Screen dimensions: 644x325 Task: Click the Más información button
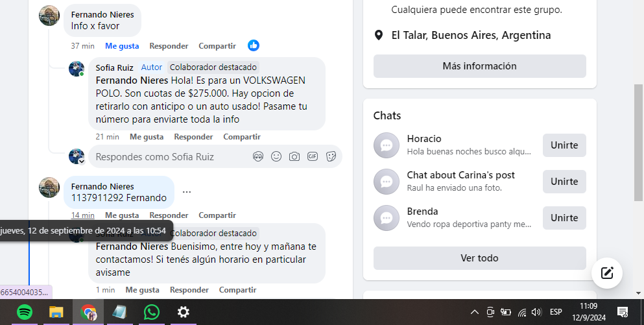point(479,66)
